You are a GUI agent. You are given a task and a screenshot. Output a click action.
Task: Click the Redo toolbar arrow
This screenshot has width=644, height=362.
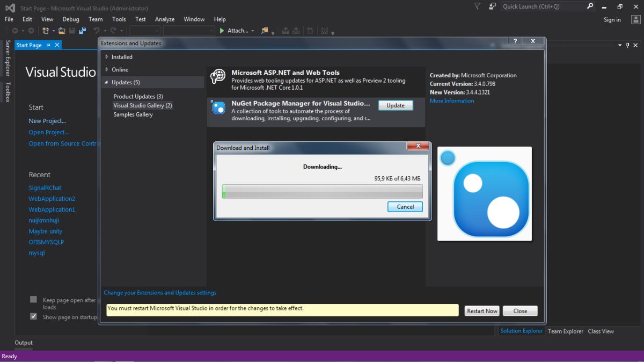click(x=114, y=31)
